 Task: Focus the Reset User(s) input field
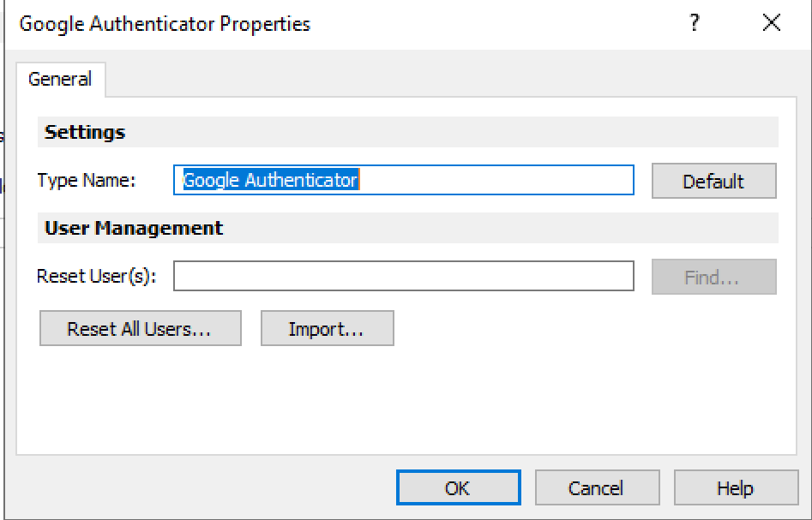tap(403, 276)
